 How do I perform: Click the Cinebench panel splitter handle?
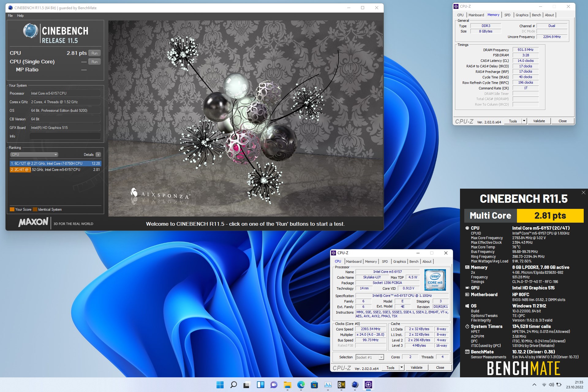(106, 125)
